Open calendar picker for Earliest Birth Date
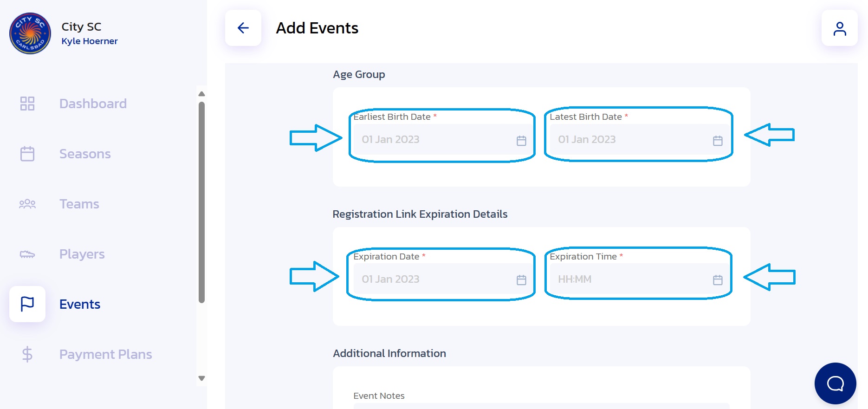The image size is (868, 409). [x=521, y=140]
